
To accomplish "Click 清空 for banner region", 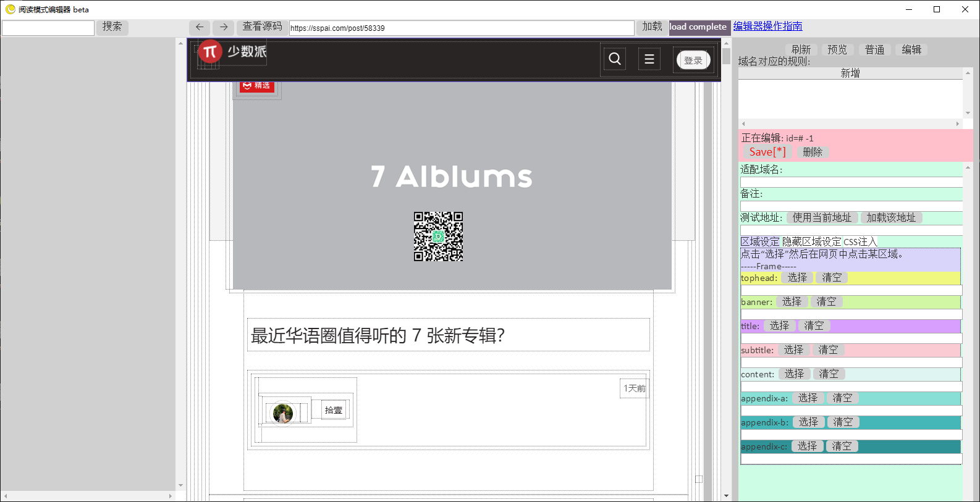I will (x=826, y=302).
